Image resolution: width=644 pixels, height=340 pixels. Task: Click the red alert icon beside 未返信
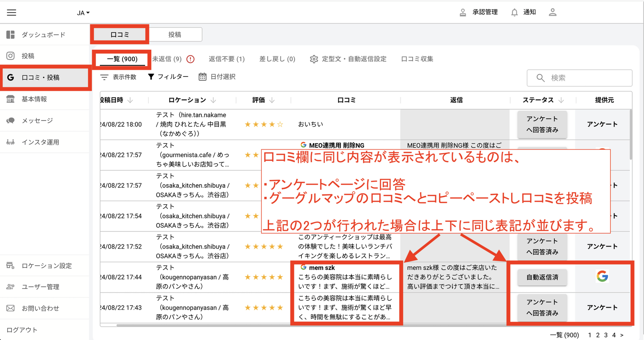tap(190, 59)
